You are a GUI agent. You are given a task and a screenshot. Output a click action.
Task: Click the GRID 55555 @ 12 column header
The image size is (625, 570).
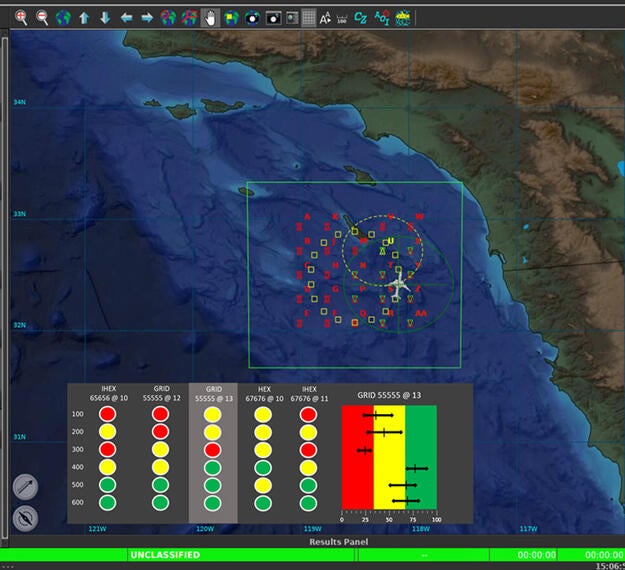click(x=161, y=393)
